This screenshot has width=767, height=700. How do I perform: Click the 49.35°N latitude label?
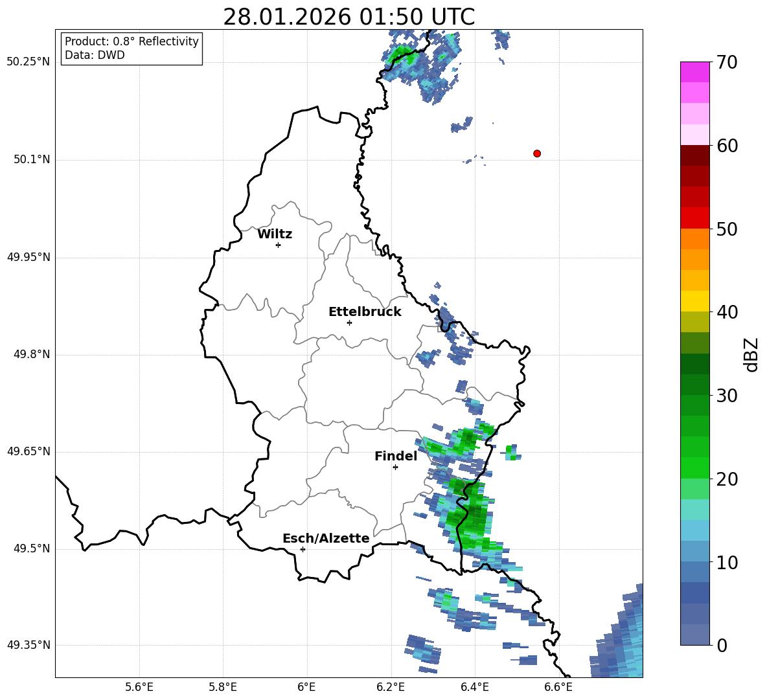pos(29,645)
